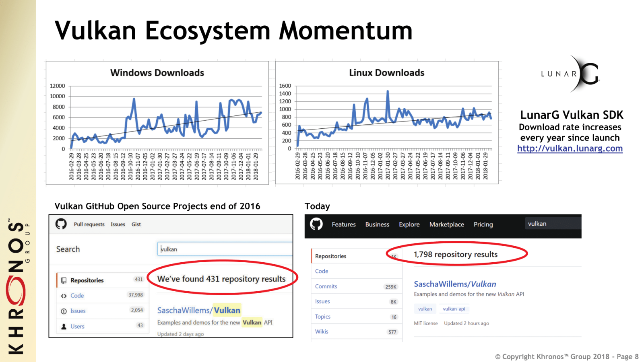Click the 577 count beside Wikis
Viewport: 644px width, 362px height.
392,332
